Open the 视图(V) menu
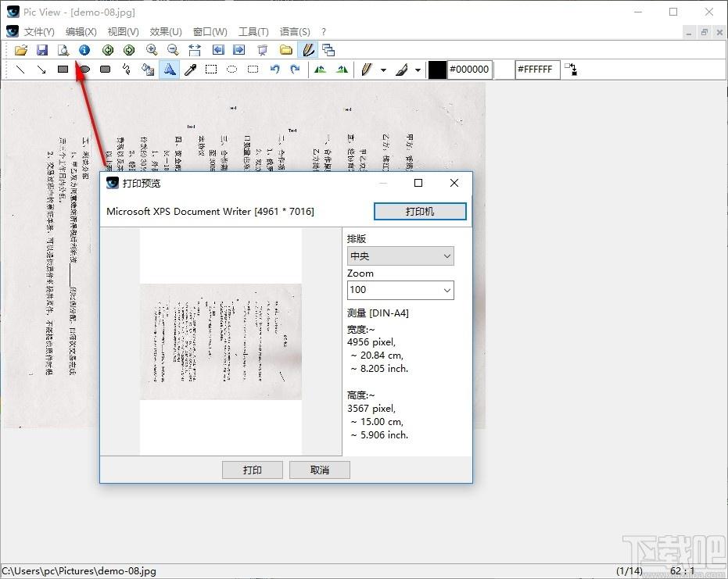The height and width of the screenshot is (579, 728). click(x=123, y=31)
